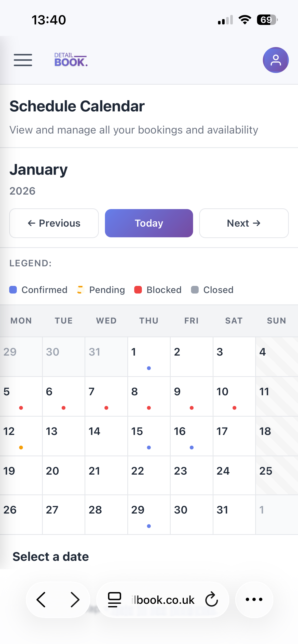Select blocked date January 5
This screenshot has height=644, width=298.
click(21, 397)
